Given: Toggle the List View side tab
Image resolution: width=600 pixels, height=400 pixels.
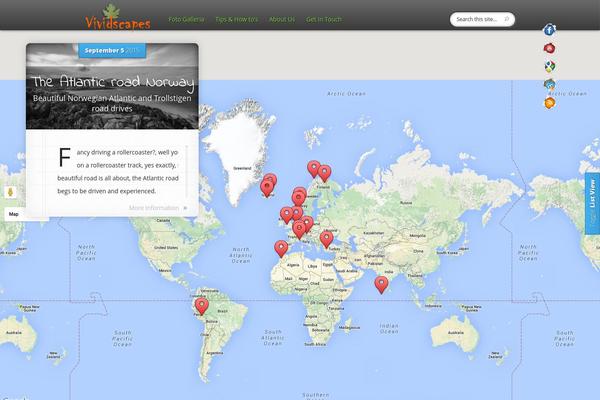Looking at the screenshot, I should [592, 204].
